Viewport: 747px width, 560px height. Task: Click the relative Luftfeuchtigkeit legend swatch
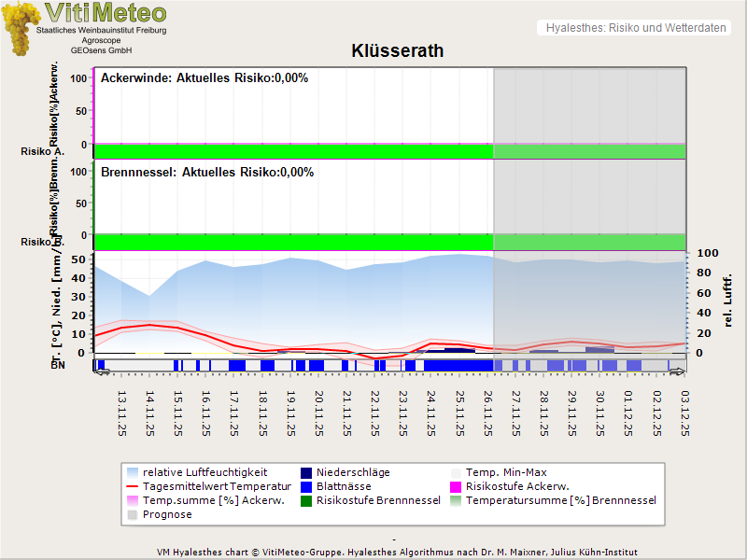click(132, 473)
